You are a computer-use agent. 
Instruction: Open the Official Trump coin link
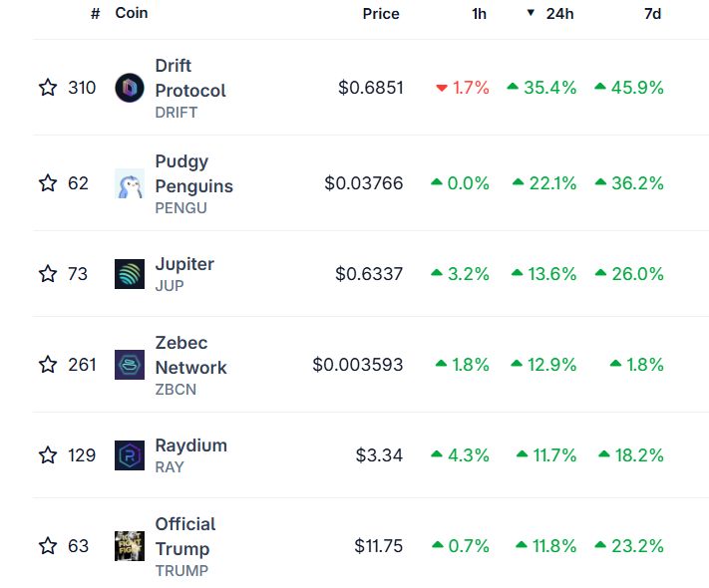pos(184,536)
